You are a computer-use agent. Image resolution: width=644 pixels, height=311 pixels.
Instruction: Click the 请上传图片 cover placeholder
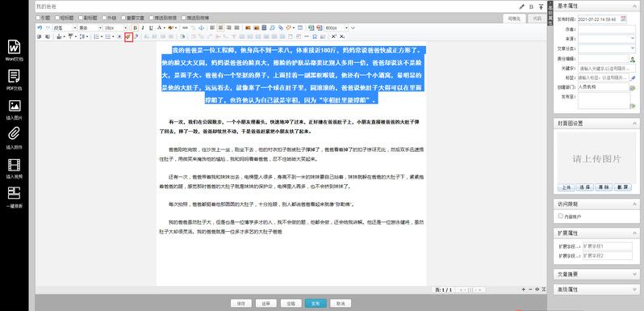[x=596, y=159]
